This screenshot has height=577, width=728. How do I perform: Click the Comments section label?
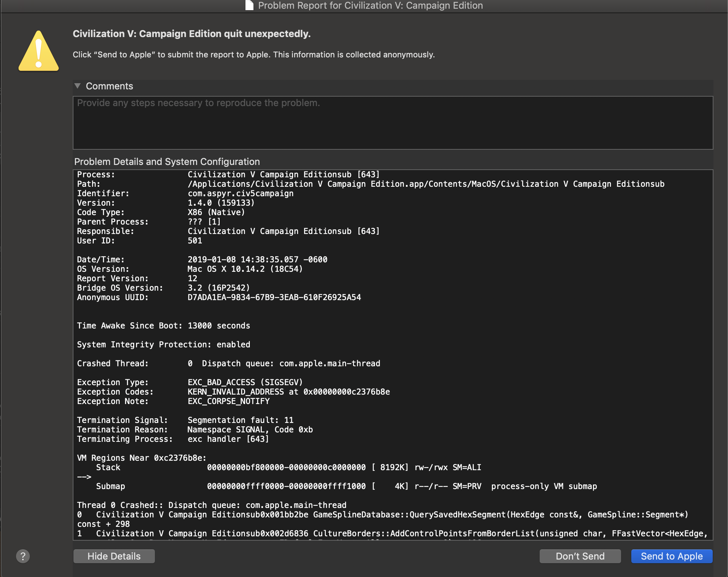click(109, 86)
